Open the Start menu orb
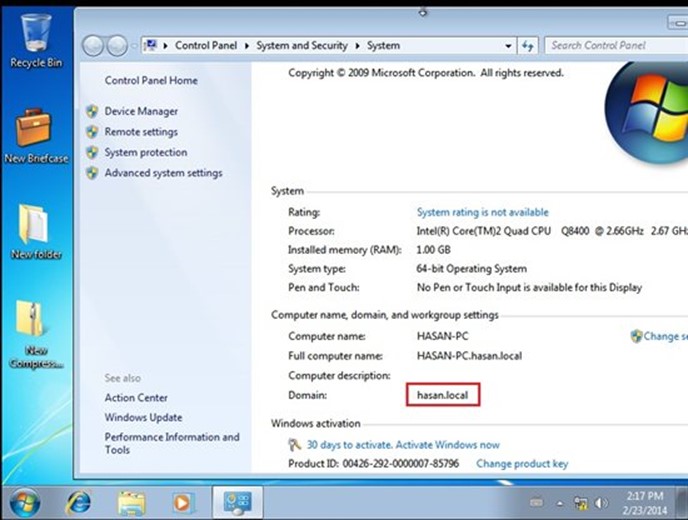 [x=25, y=503]
